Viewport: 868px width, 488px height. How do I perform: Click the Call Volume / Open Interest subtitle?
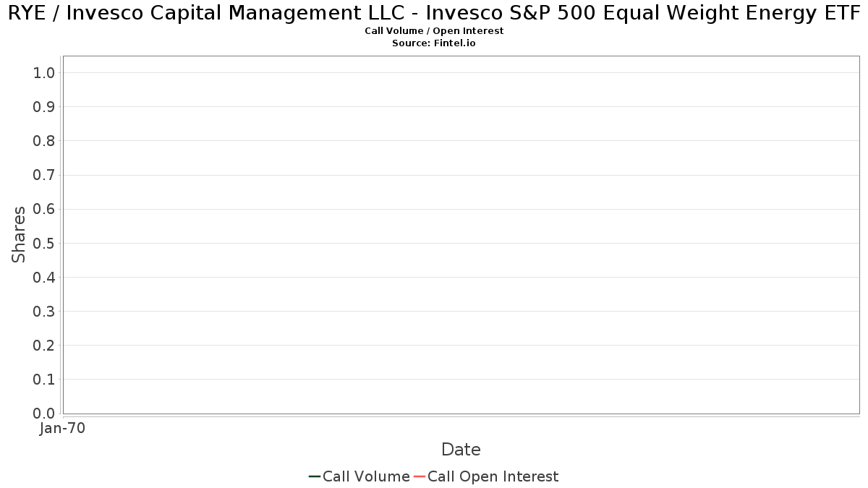click(434, 31)
